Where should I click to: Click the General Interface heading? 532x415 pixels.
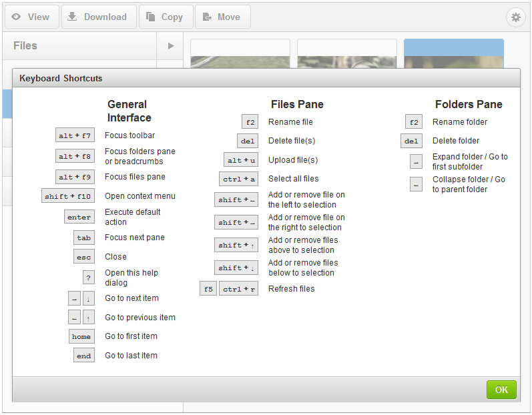pos(129,111)
